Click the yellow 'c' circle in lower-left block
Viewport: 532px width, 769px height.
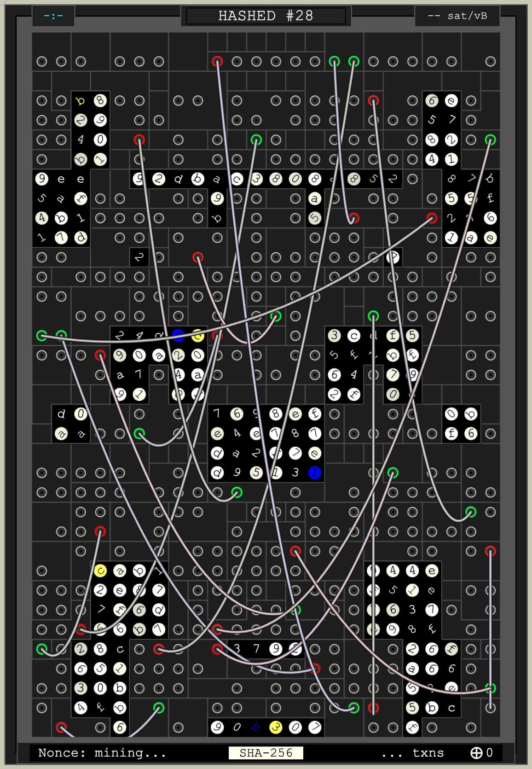(100, 571)
